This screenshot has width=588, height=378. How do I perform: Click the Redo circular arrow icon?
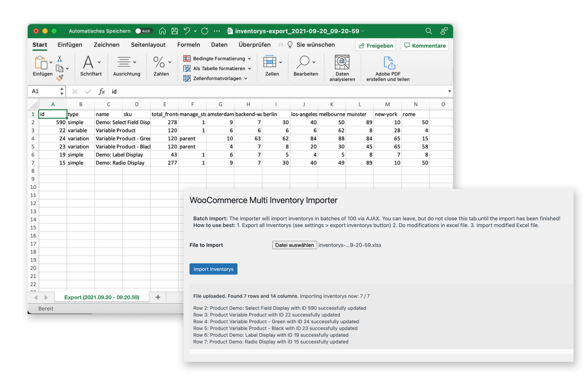pos(205,31)
